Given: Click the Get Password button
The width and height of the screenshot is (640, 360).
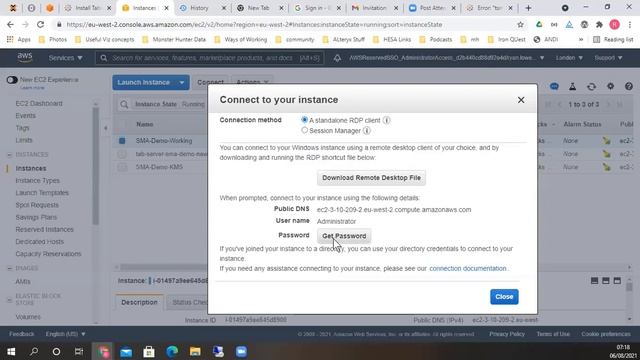Looking at the screenshot, I should 344,236.
